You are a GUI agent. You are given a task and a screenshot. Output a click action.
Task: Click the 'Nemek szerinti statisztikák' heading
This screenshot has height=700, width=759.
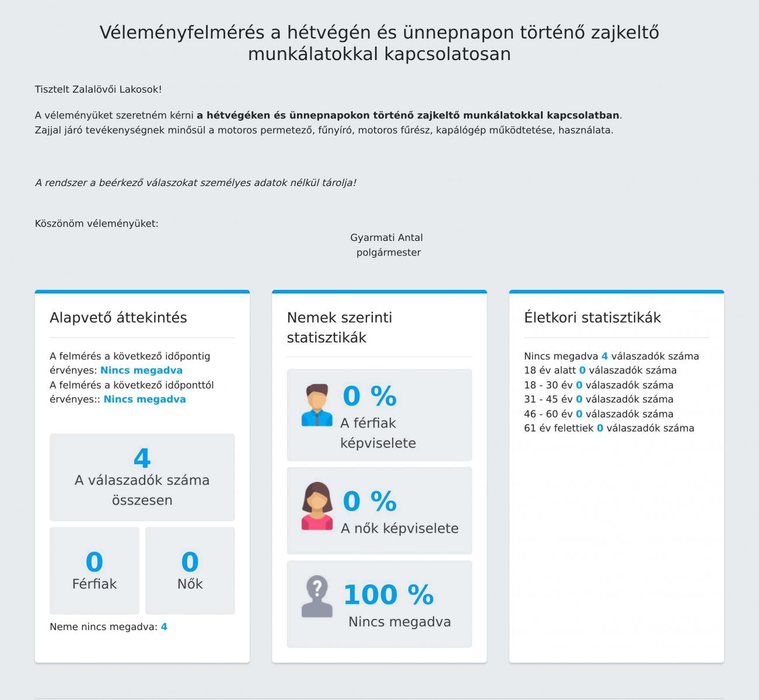340,327
